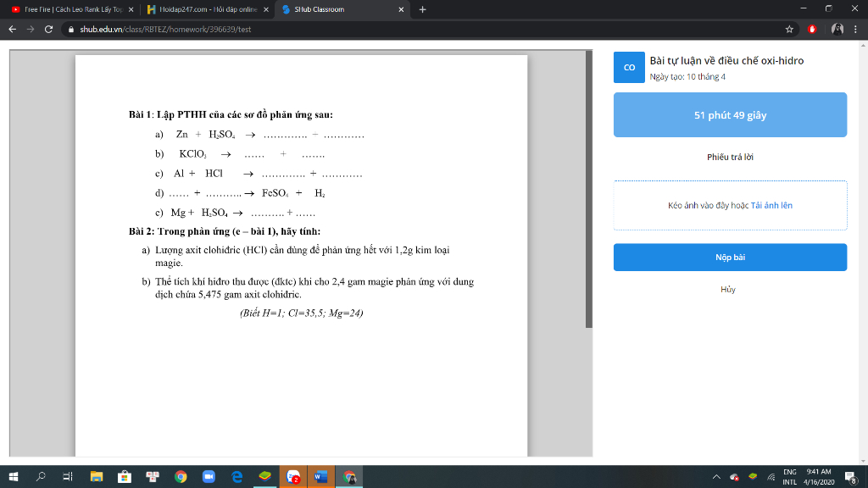Open the Chrome profile avatar
Viewport: 868px width, 488px height.
837,30
